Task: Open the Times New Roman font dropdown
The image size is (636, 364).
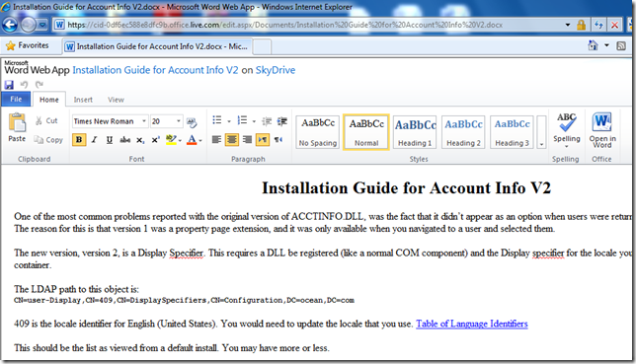Action: click(143, 121)
